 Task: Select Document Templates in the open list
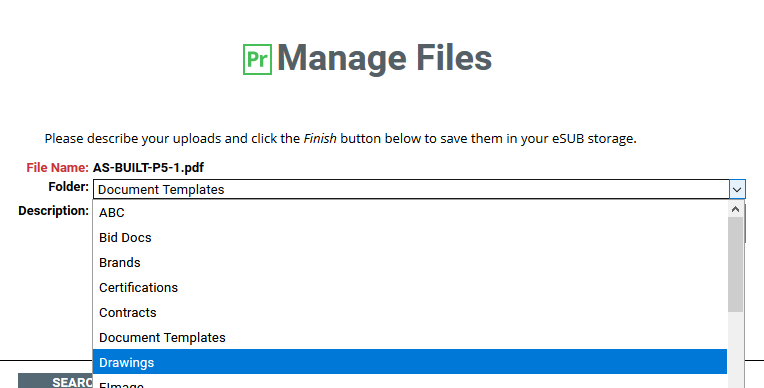click(410, 337)
